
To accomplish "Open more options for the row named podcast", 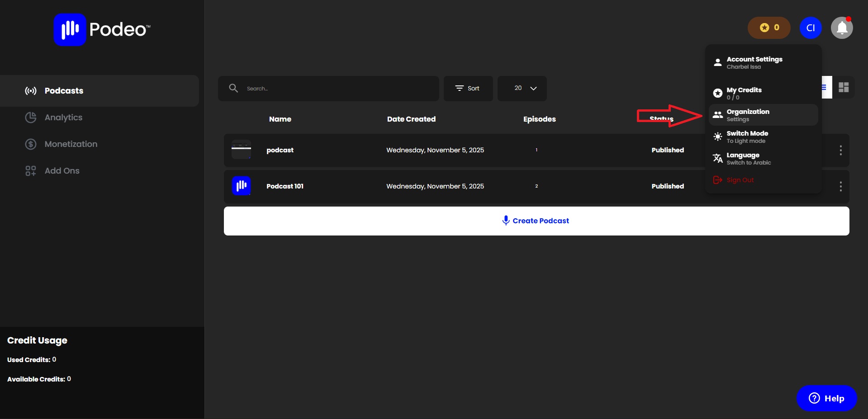I will (x=840, y=151).
